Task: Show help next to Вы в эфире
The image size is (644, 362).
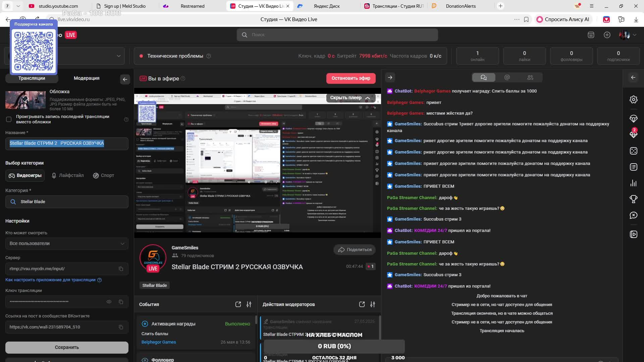Action: 183,78
